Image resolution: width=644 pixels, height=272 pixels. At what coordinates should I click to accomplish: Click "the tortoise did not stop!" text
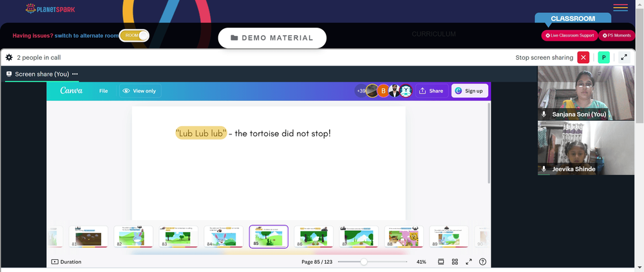pos(283,133)
